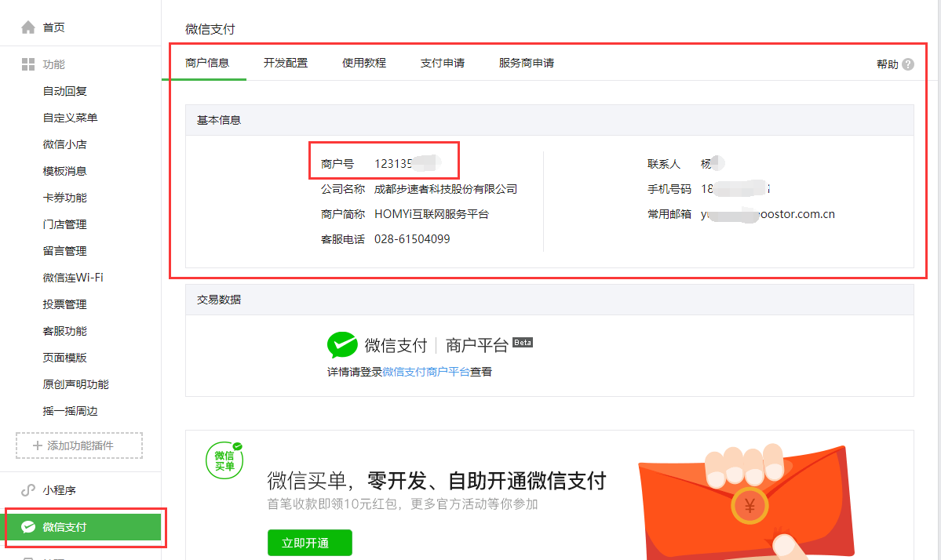Click the 添加功能插件 button

click(79, 445)
